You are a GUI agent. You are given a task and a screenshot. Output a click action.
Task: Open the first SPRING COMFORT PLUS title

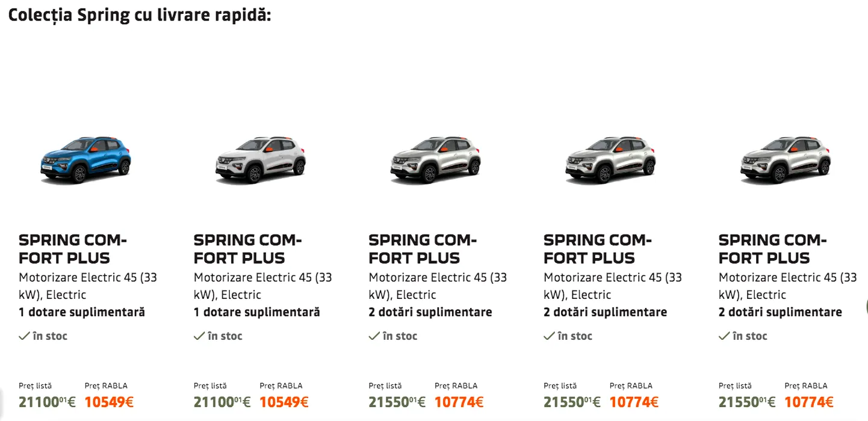(x=72, y=249)
